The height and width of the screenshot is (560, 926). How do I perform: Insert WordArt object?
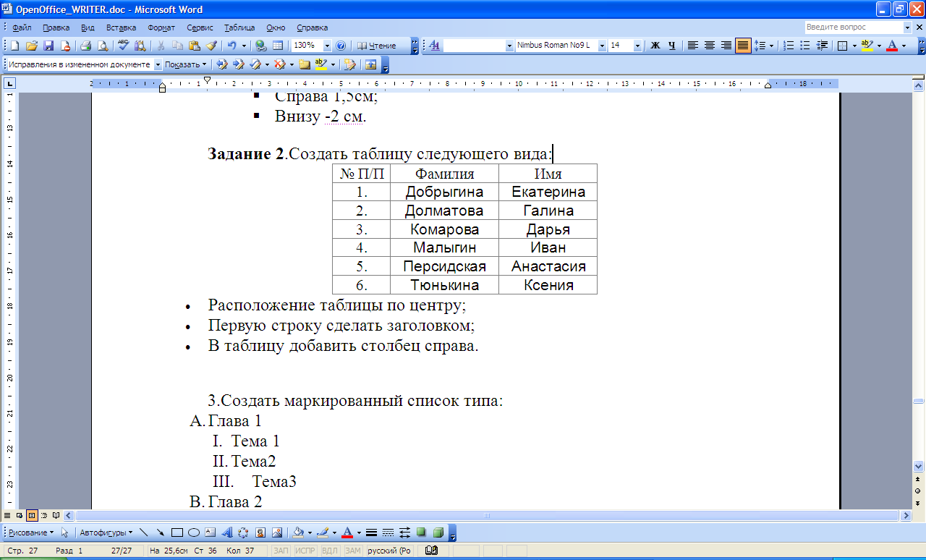pyautogui.click(x=226, y=533)
